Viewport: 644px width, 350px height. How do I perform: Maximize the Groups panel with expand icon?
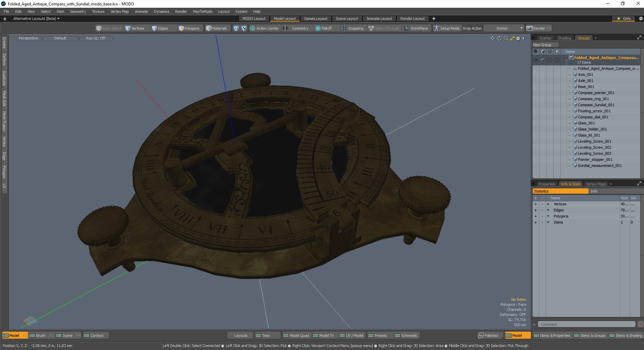639,38
